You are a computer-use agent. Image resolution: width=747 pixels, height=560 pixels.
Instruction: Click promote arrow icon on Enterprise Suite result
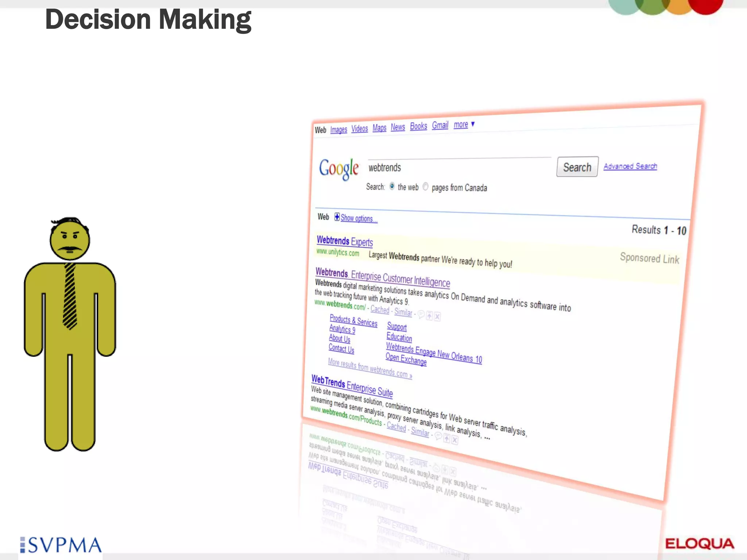point(447,438)
